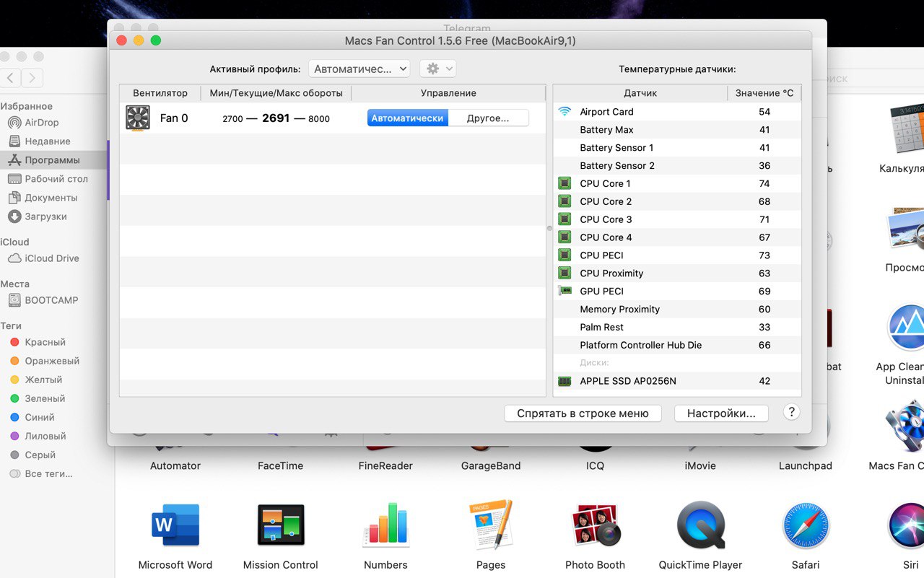
Task: Open the Pages app icon in Finder
Action: [x=491, y=526]
